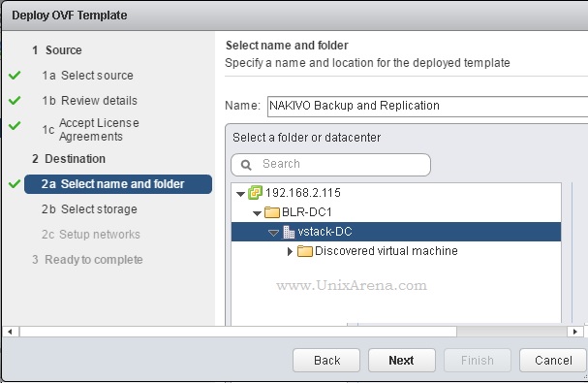Click the 1 Source section heading
This screenshot has width=588, height=383.
[57, 50]
